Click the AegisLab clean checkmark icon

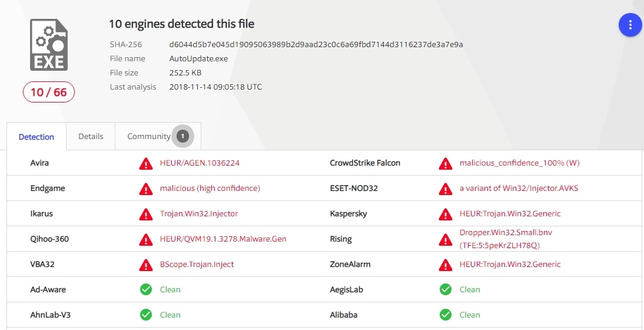pyautogui.click(x=446, y=289)
